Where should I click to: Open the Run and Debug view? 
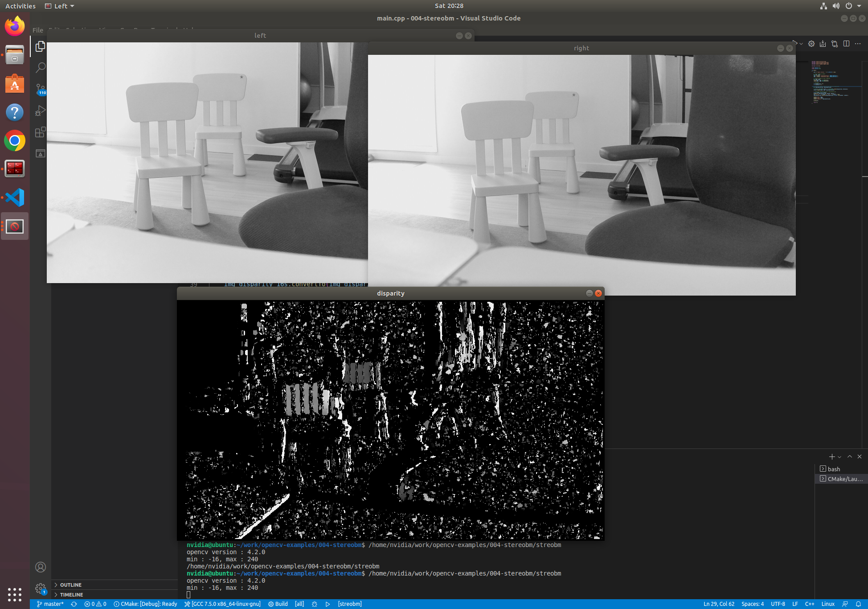point(40,111)
